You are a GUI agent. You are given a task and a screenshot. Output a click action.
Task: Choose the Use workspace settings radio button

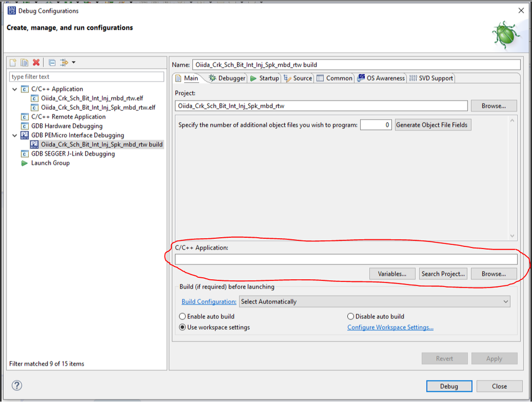(183, 327)
